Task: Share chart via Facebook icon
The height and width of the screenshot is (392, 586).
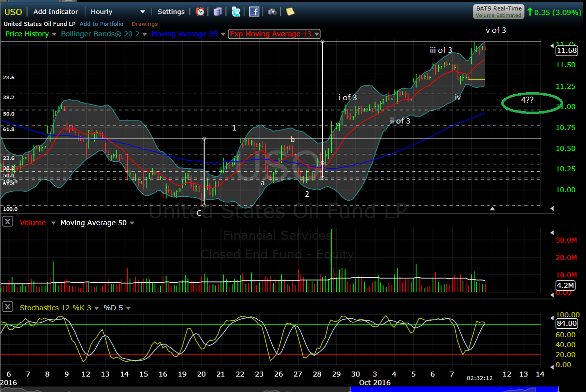Action: 254,11
